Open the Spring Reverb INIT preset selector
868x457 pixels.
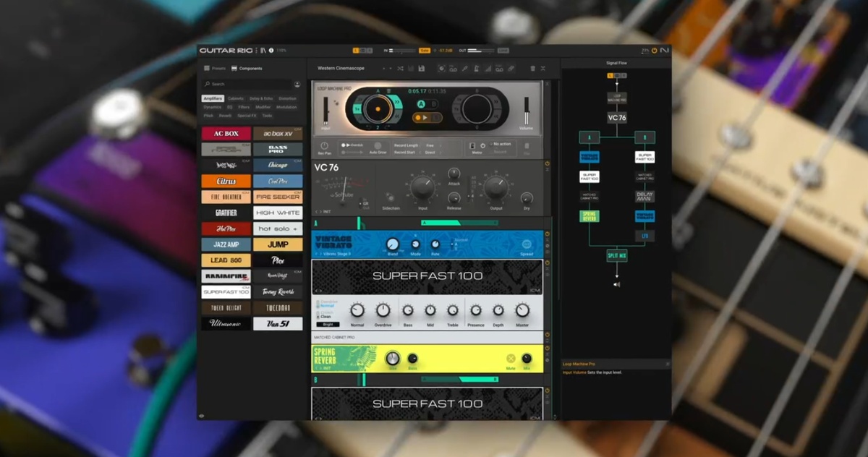coord(328,368)
